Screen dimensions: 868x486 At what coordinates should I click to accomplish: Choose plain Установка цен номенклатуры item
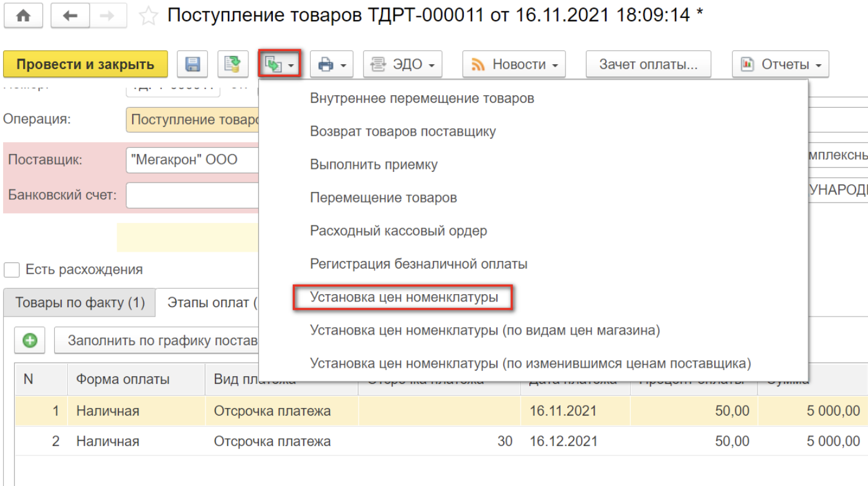coord(403,297)
